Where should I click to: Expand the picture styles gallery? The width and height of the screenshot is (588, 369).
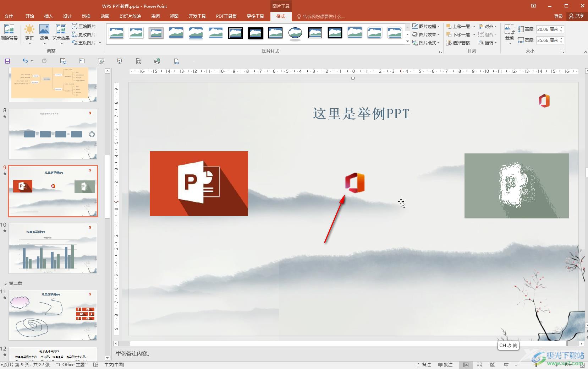407,42
